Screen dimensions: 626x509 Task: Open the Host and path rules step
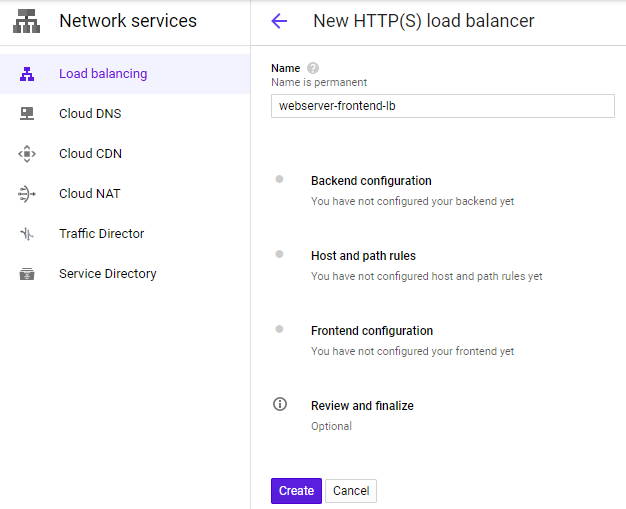coord(363,256)
